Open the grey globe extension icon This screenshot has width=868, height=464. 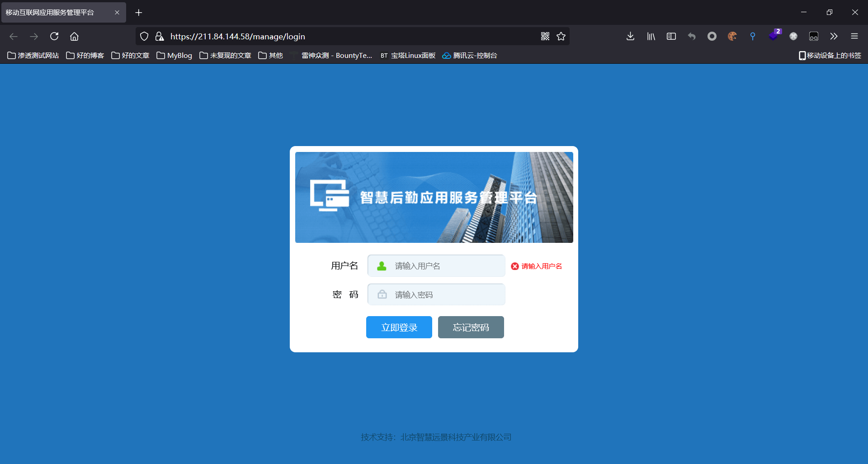tap(793, 36)
